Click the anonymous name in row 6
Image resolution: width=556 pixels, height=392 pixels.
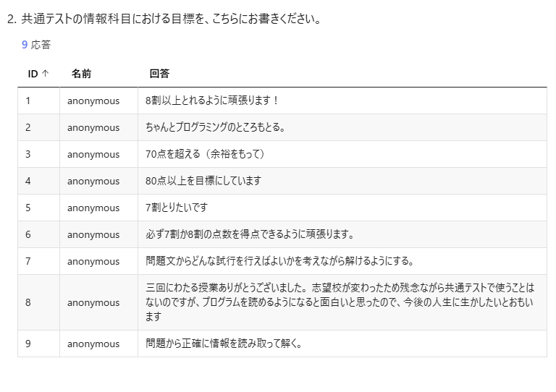93,234
